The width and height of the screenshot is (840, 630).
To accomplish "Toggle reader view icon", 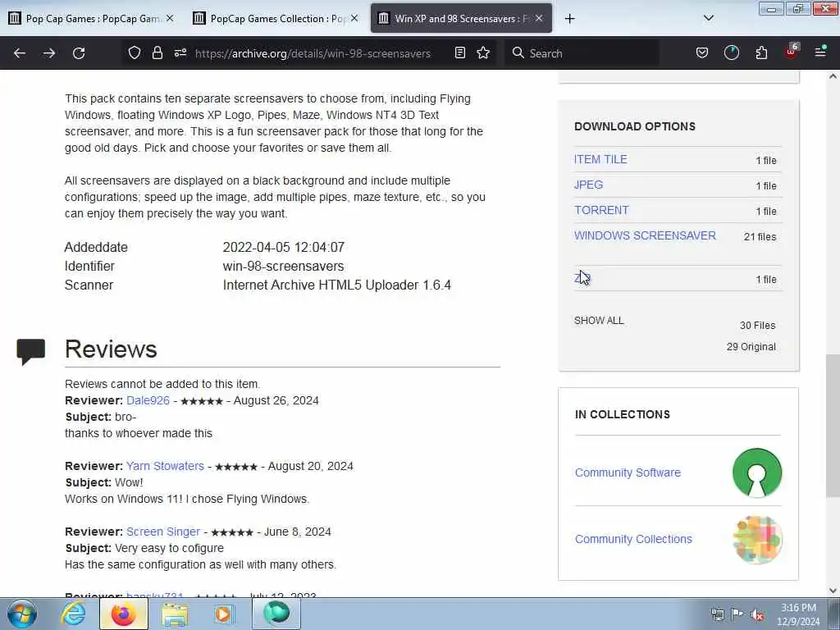I will pos(459,52).
